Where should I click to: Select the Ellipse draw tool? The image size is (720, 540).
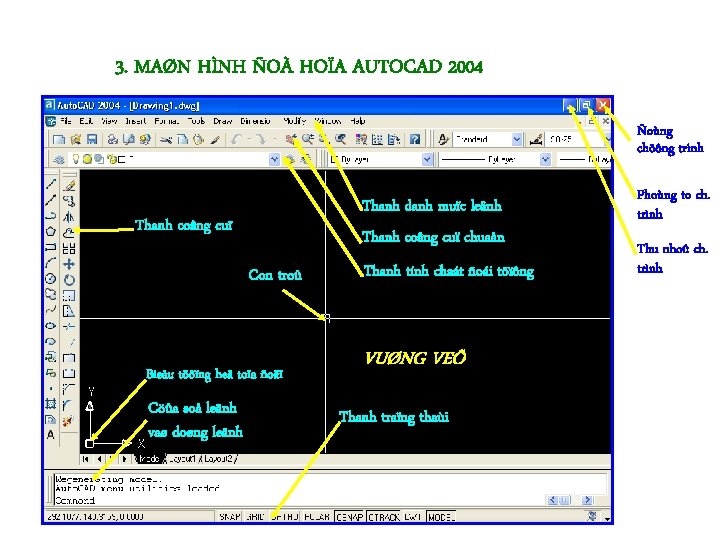(x=51, y=326)
